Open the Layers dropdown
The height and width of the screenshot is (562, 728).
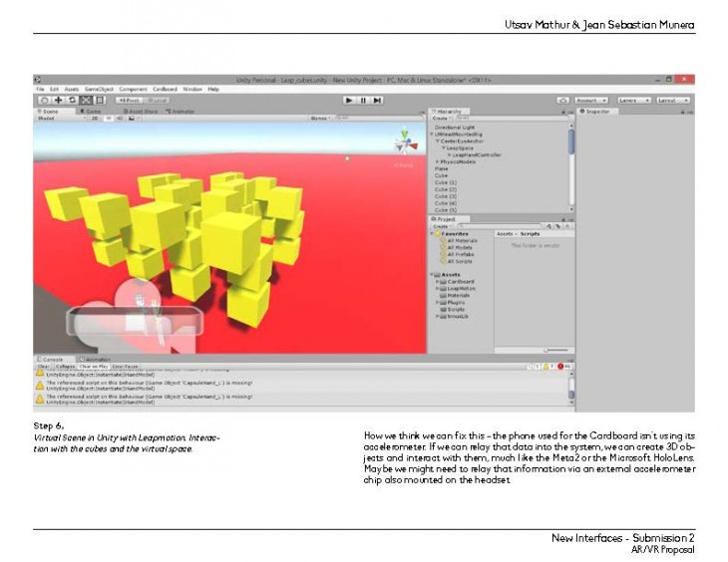(632, 100)
